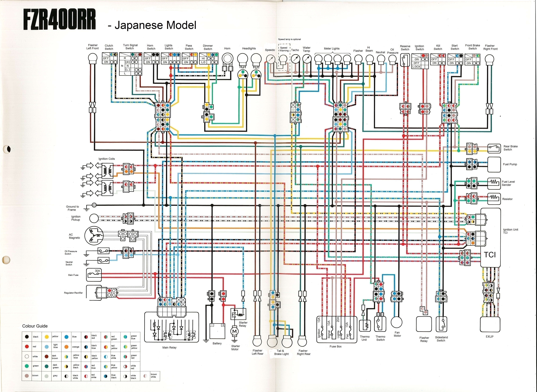Screen dimensions: 537x392
Task: Click the Lights Switch OFF/ON table
Action: point(171,58)
